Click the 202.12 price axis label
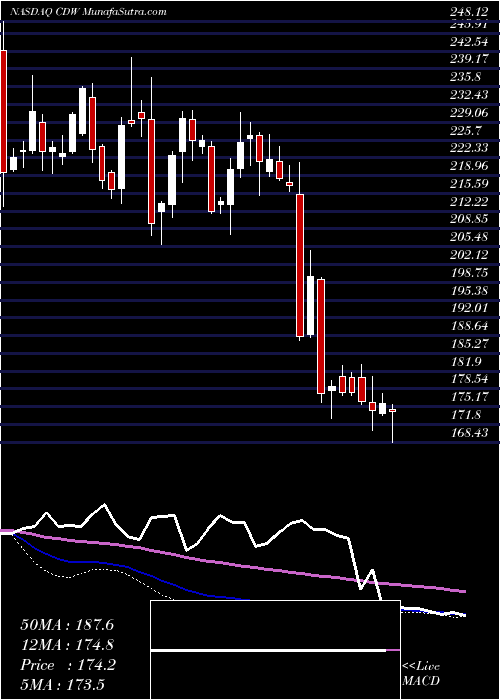Screen dimensions: 500x700 point(468,255)
